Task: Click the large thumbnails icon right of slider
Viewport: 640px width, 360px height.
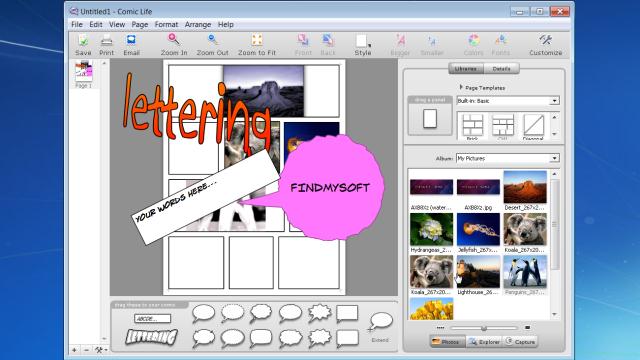Action: tap(527, 327)
